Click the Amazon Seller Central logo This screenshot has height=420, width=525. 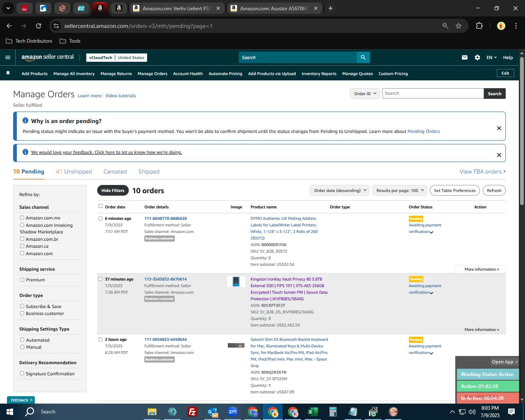(48, 57)
